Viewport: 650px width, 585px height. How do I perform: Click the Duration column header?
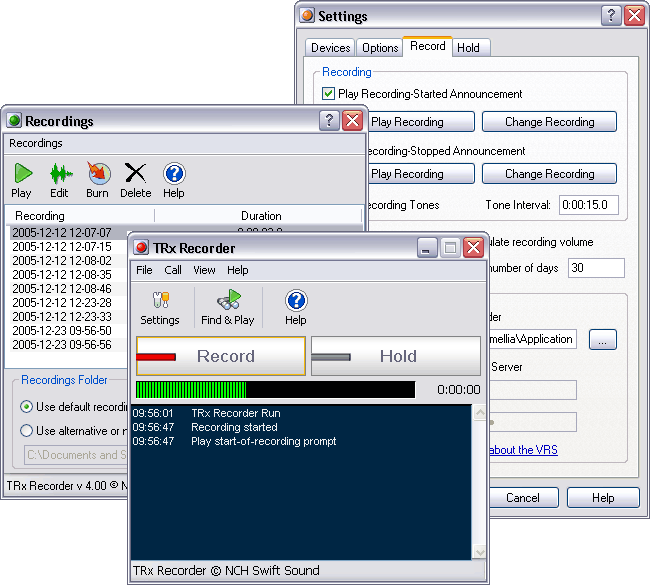point(259,216)
